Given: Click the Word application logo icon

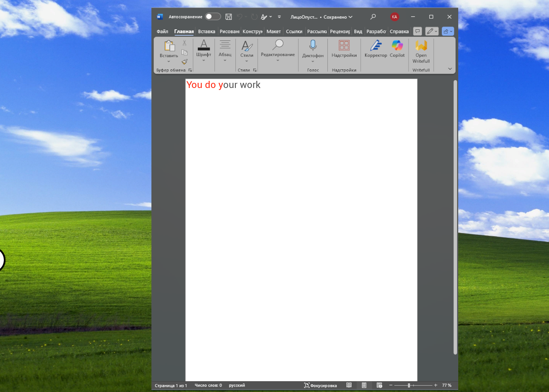Looking at the screenshot, I should point(160,17).
